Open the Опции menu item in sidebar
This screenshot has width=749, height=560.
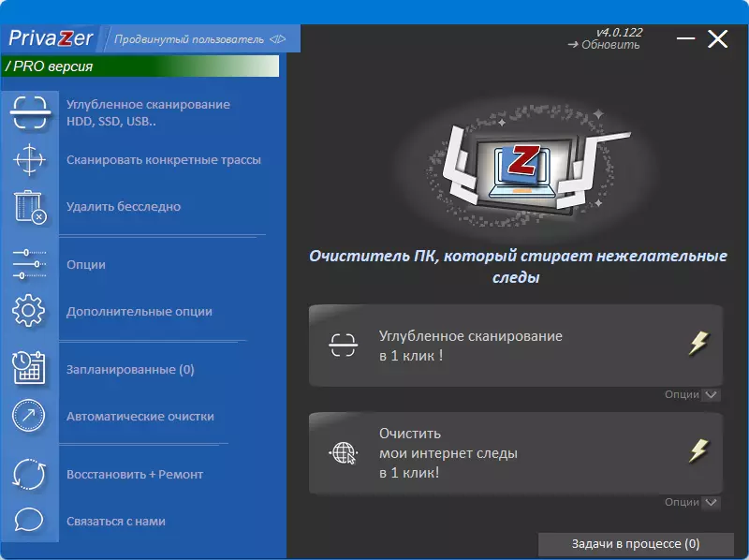(86, 265)
